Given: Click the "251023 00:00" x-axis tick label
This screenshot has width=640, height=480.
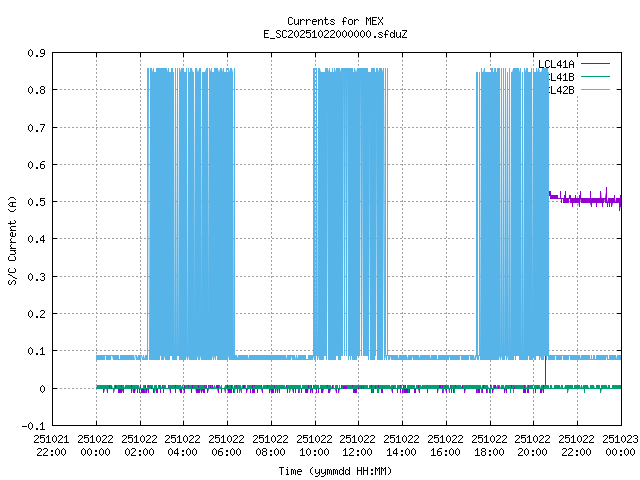Looking at the screenshot, I should (621, 445).
